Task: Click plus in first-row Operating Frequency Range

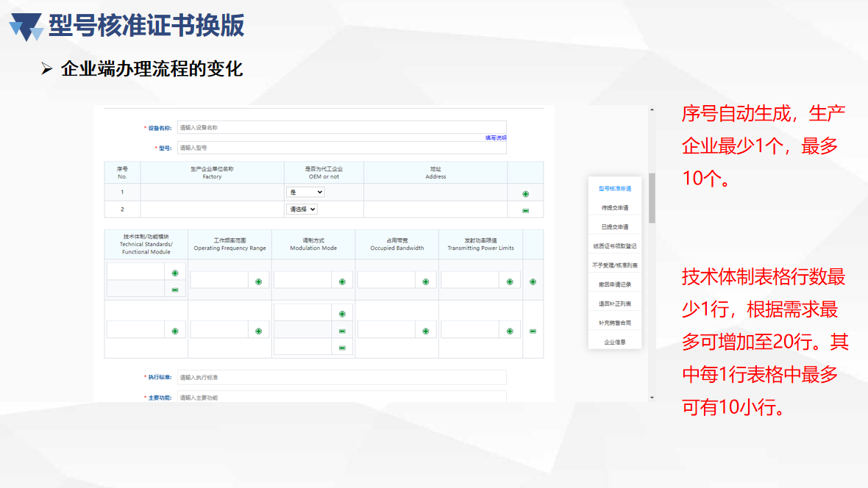Action: point(258,281)
